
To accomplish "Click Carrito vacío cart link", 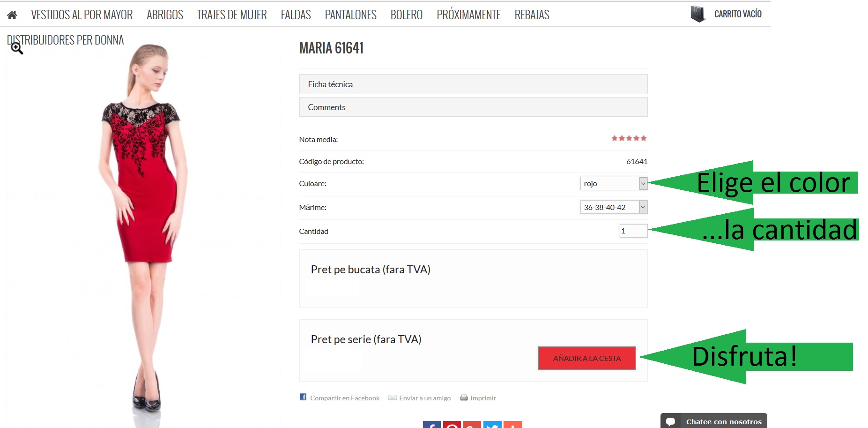I will 738,14.
